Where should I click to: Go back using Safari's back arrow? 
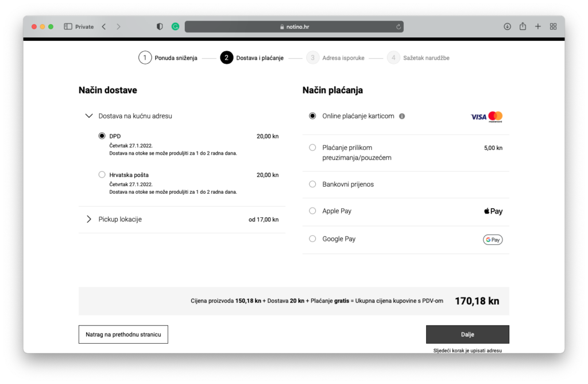coord(104,26)
